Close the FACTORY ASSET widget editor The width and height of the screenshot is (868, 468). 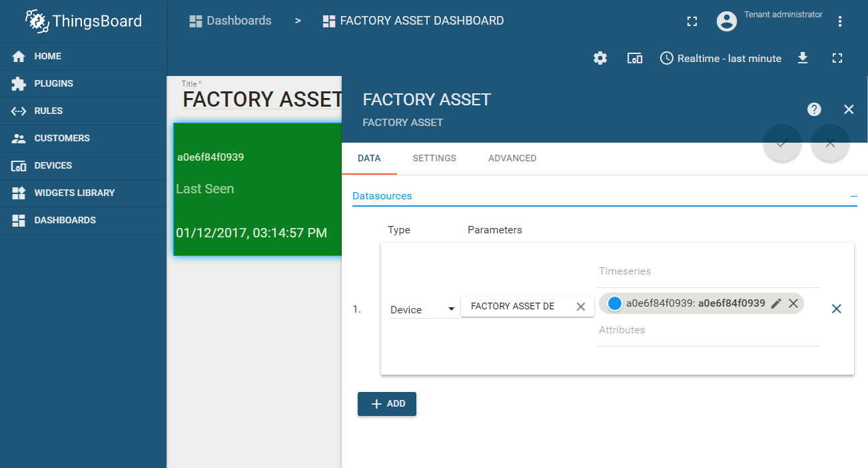coord(849,109)
